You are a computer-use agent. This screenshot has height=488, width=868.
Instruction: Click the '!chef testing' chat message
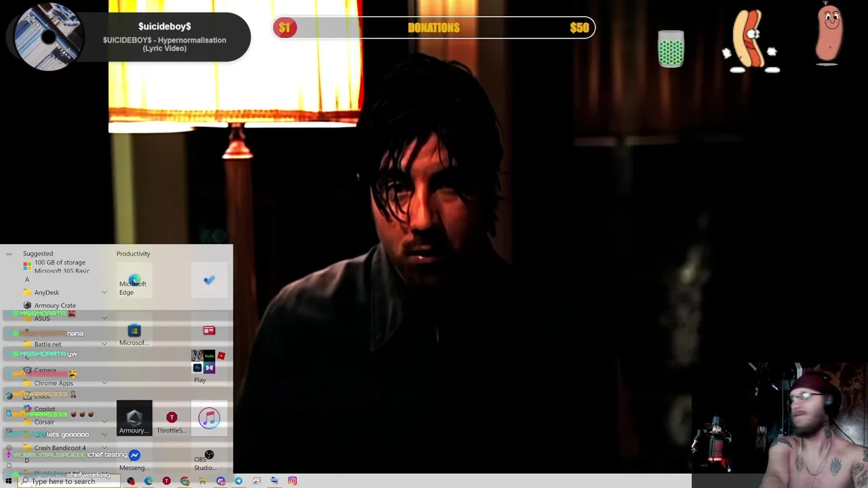107,455
